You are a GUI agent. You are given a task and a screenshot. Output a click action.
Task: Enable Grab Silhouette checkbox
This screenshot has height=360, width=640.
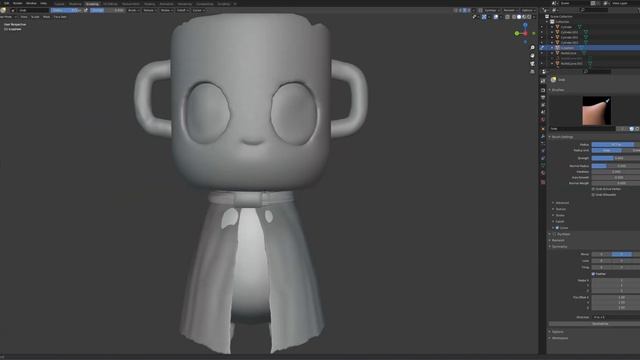(593, 195)
